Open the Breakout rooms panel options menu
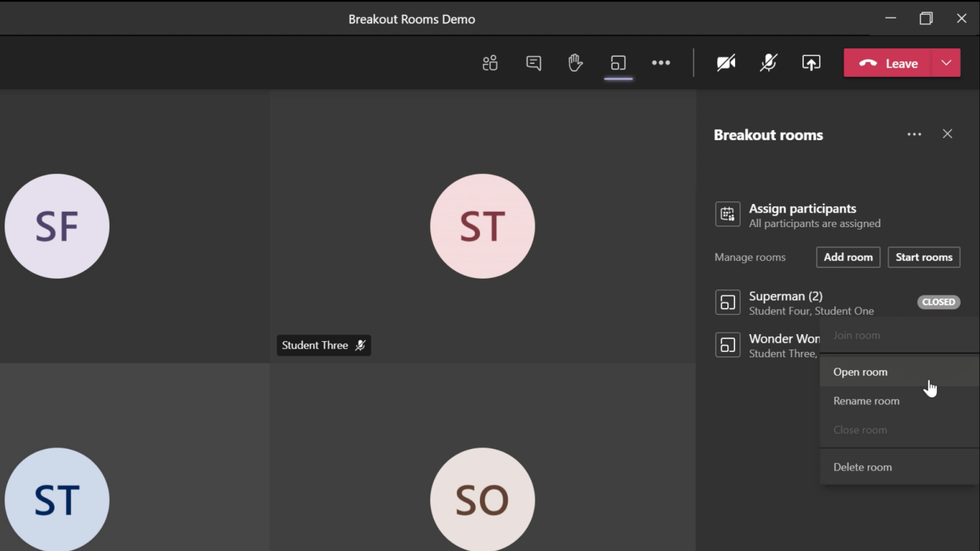The height and width of the screenshot is (551, 980). [914, 134]
